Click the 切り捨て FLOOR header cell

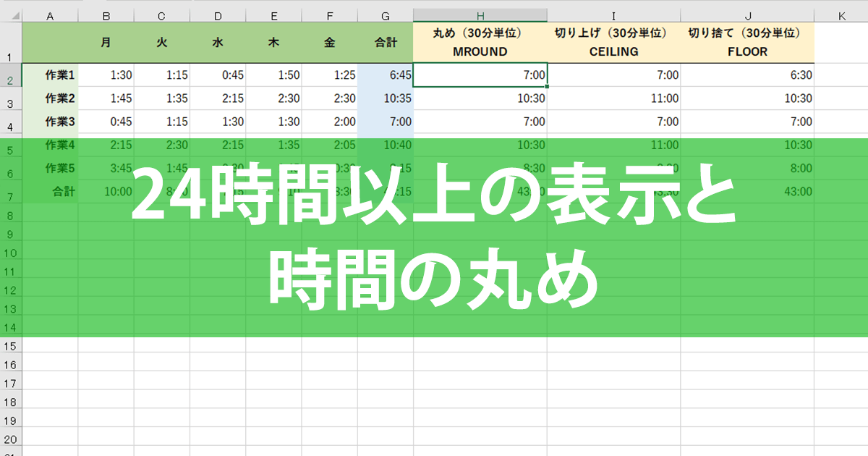pyautogui.click(x=747, y=43)
